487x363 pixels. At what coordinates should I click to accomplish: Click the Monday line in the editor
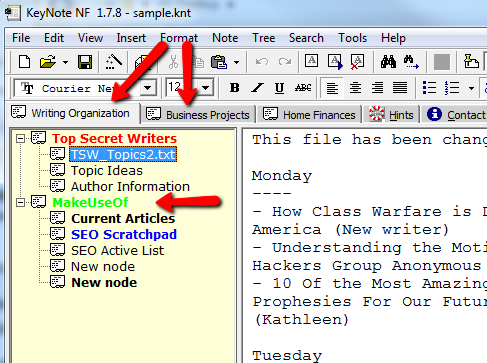[x=282, y=176]
